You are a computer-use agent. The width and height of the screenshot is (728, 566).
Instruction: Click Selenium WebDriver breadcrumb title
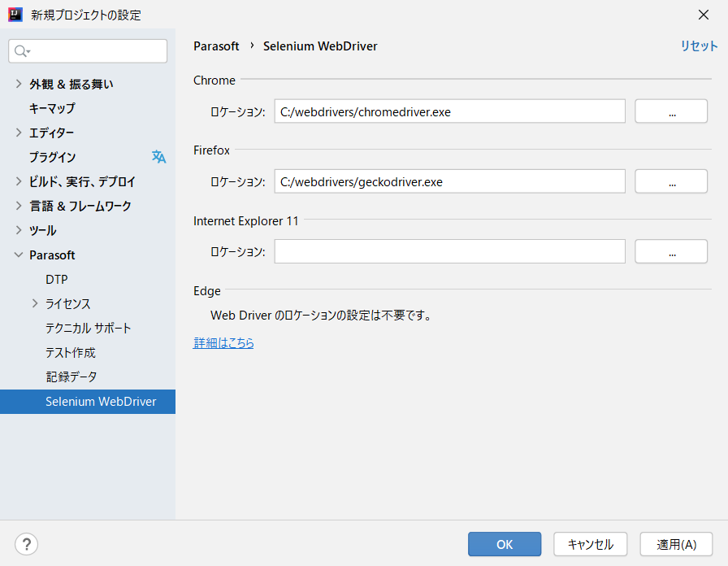(320, 46)
